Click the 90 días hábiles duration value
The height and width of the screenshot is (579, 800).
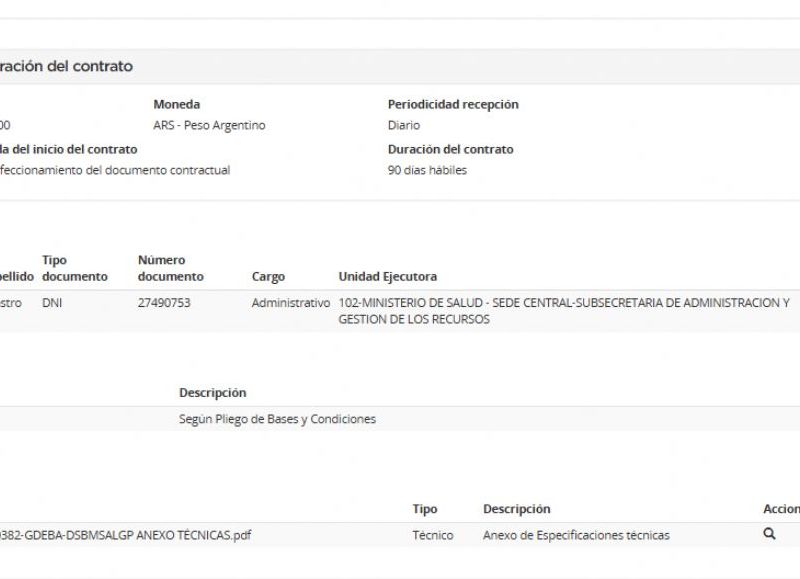point(427,170)
